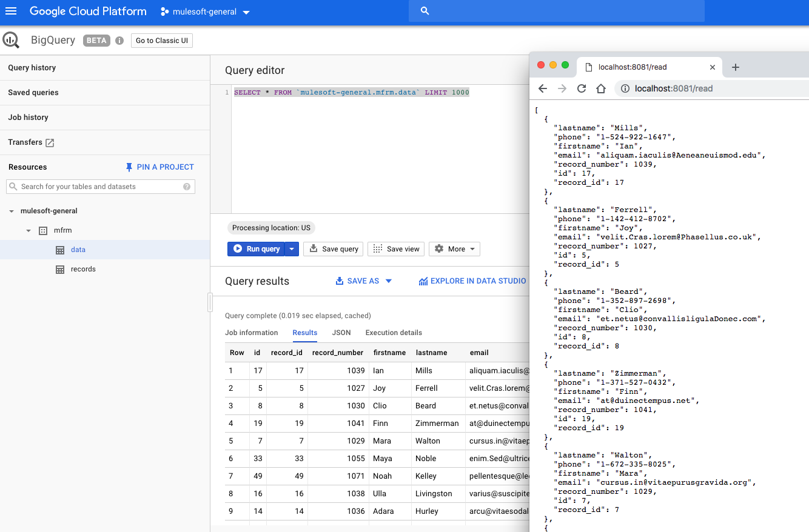
Task: Open the hamburger navigation menu
Action: coord(12,12)
